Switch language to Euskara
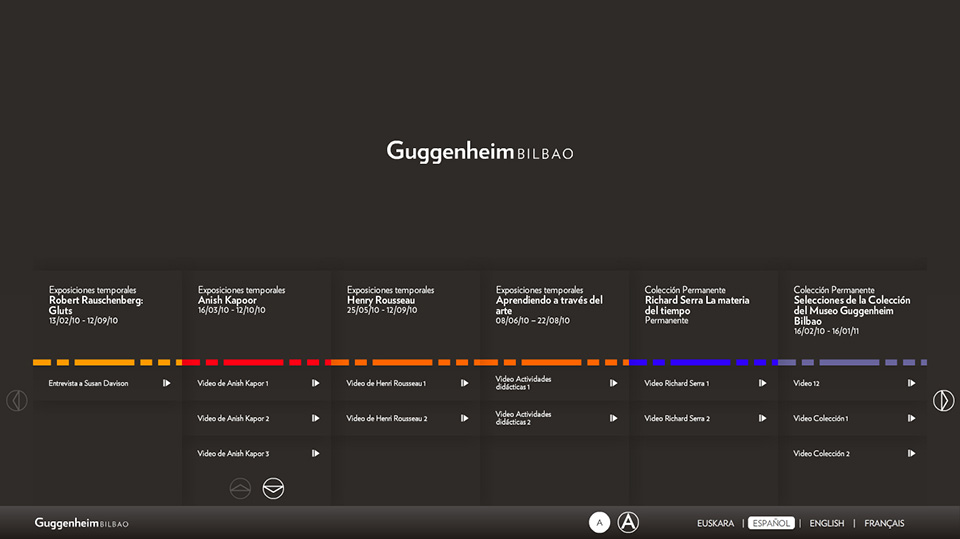This screenshot has width=960, height=539. click(x=715, y=524)
